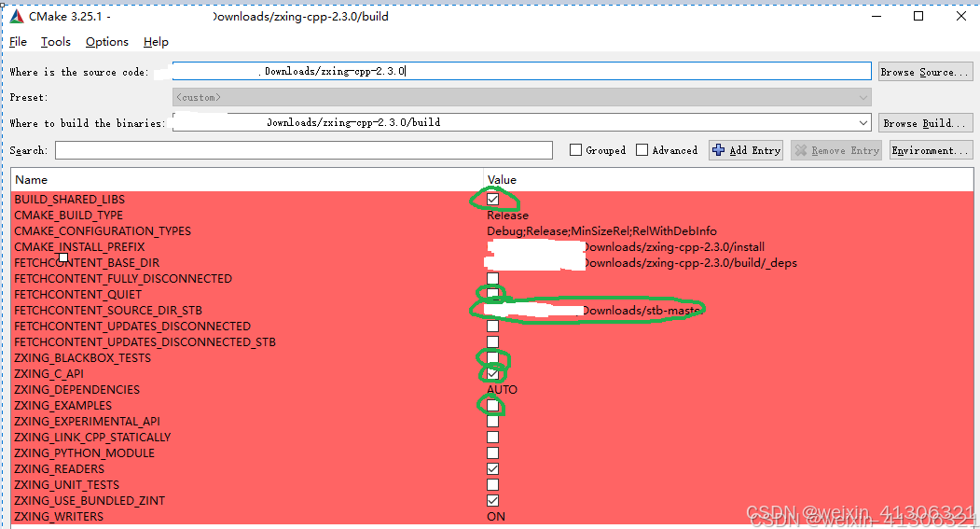This screenshot has height=529, width=980.
Task: Enable the Grouped checkbox
Action: (575, 150)
